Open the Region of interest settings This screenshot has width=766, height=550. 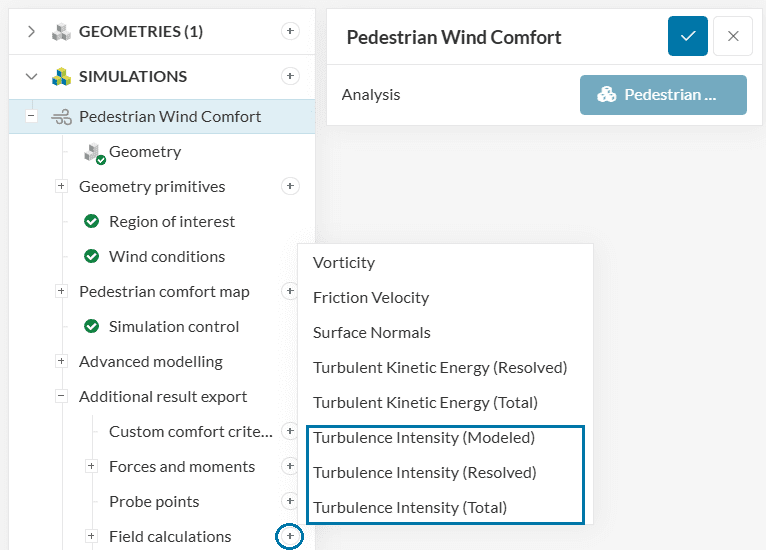point(172,221)
